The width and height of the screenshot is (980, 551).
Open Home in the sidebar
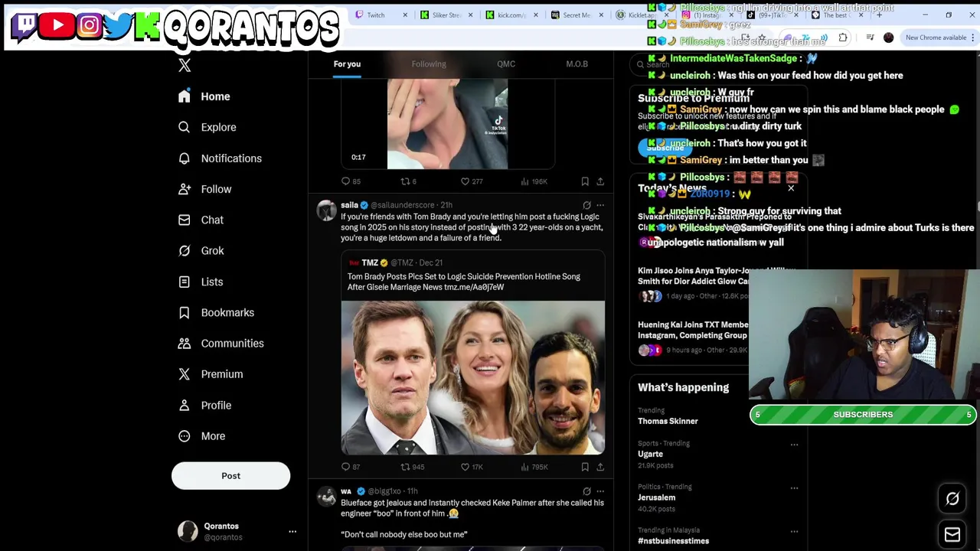[204, 96]
